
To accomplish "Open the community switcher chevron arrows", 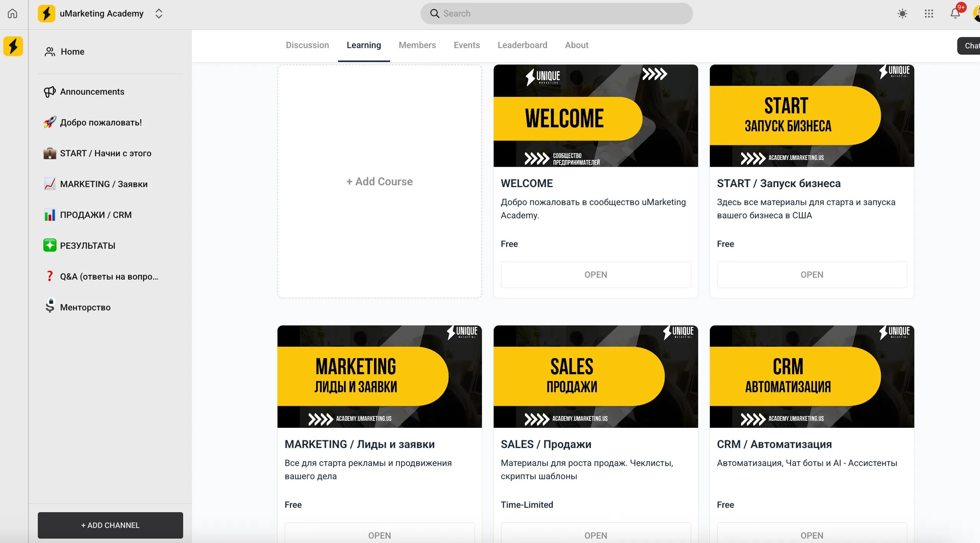I will pos(159,14).
